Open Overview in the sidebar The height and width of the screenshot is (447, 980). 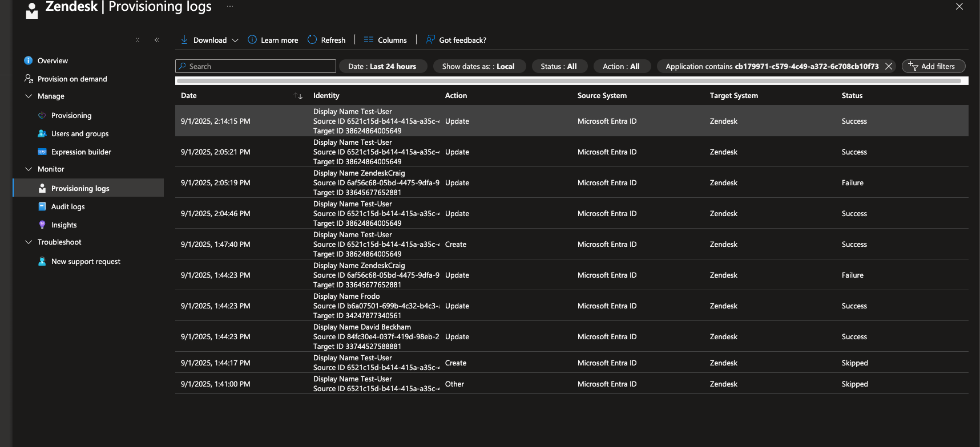pos(53,60)
